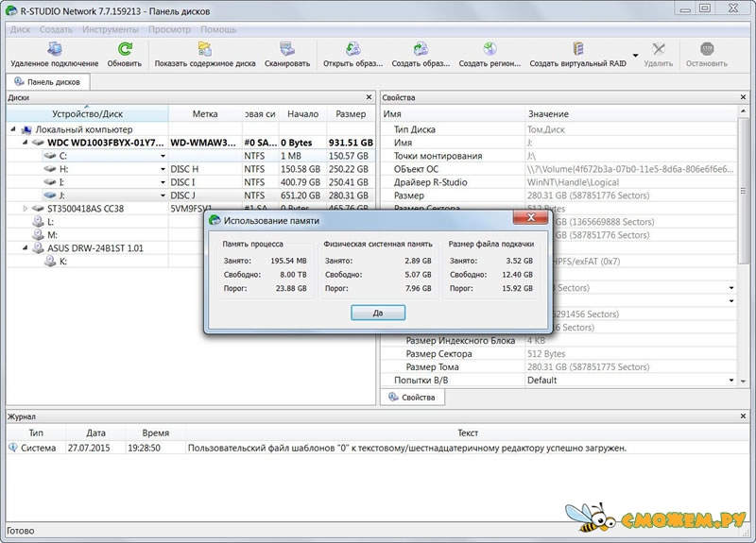The width and height of the screenshot is (756, 543).
Task: Collapse the Local computer tree node
Action: point(13,129)
